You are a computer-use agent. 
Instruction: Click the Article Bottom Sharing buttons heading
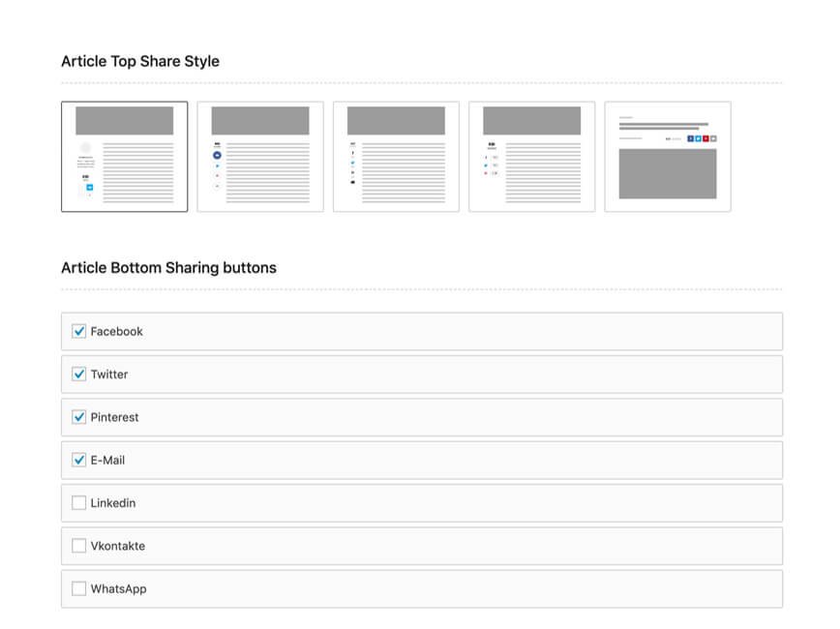[168, 268]
